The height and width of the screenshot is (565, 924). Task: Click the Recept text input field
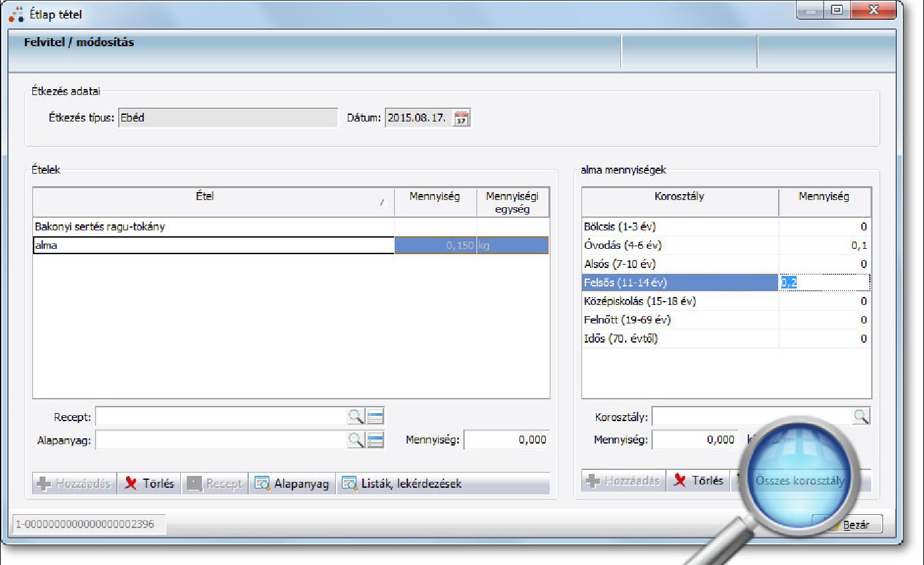(x=221, y=416)
